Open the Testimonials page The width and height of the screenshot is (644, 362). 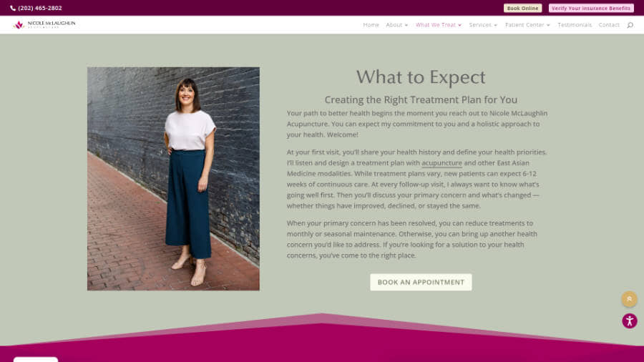tap(575, 25)
